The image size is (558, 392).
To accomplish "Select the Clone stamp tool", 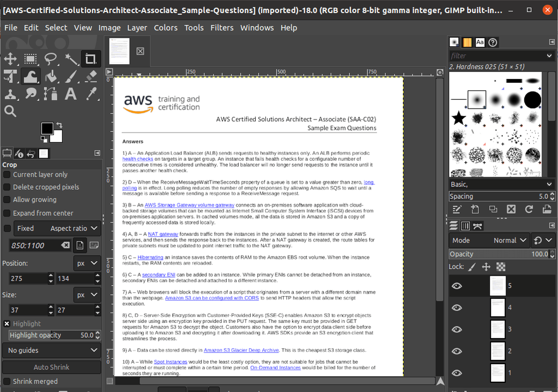I will point(10,94).
